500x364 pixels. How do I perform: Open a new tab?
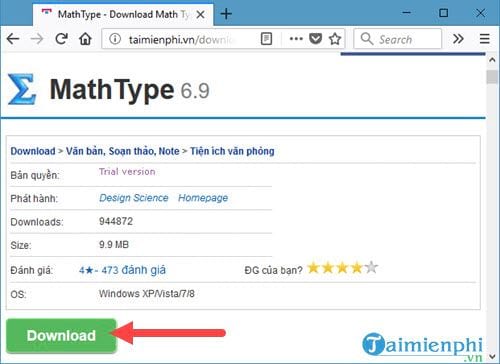point(226,14)
